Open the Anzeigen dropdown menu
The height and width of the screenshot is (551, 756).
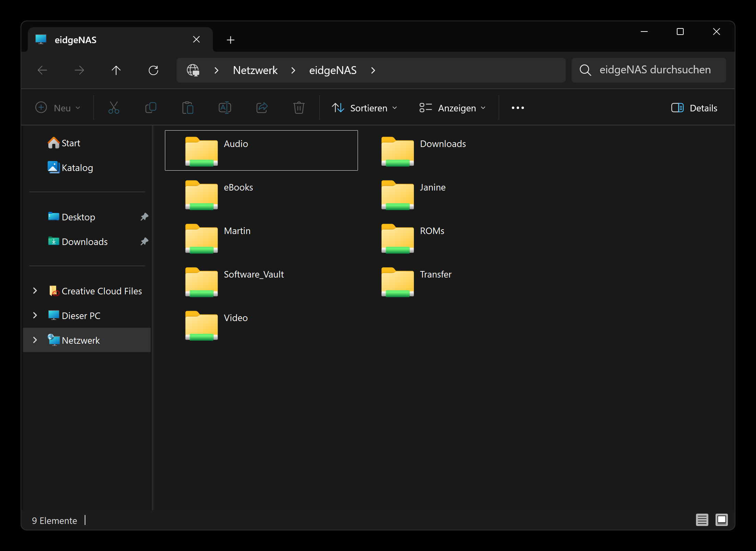pyautogui.click(x=453, y=108)
